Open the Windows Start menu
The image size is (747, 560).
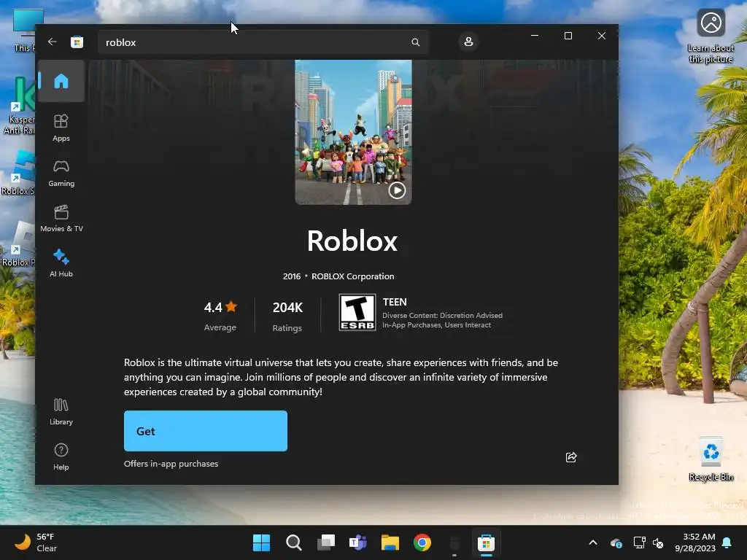[x=261, y=542]
